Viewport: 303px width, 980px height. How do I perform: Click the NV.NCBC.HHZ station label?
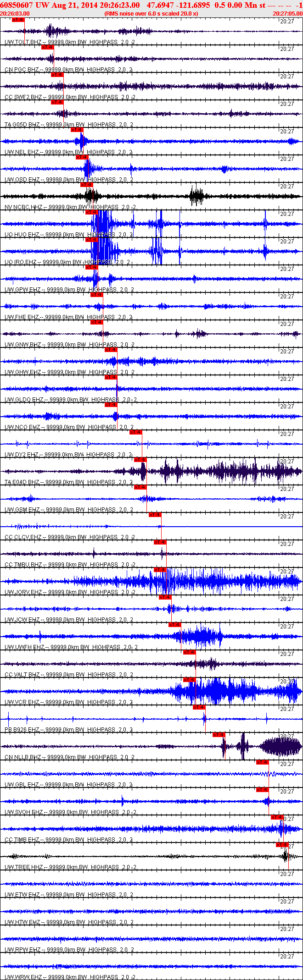23,207
